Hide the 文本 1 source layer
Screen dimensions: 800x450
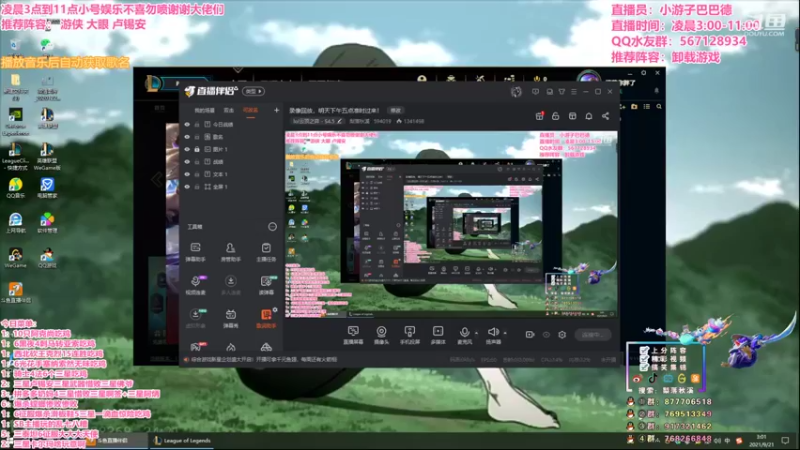(187, 174)
